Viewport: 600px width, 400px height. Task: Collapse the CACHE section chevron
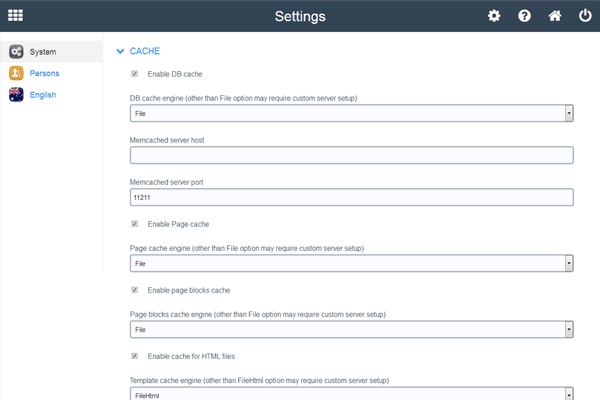pos(120,50)
